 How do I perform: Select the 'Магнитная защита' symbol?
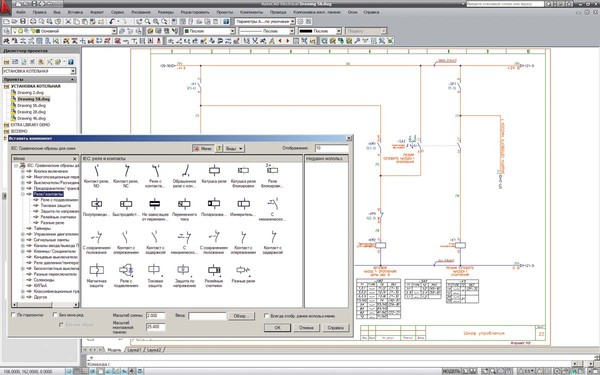click(96, 275)
